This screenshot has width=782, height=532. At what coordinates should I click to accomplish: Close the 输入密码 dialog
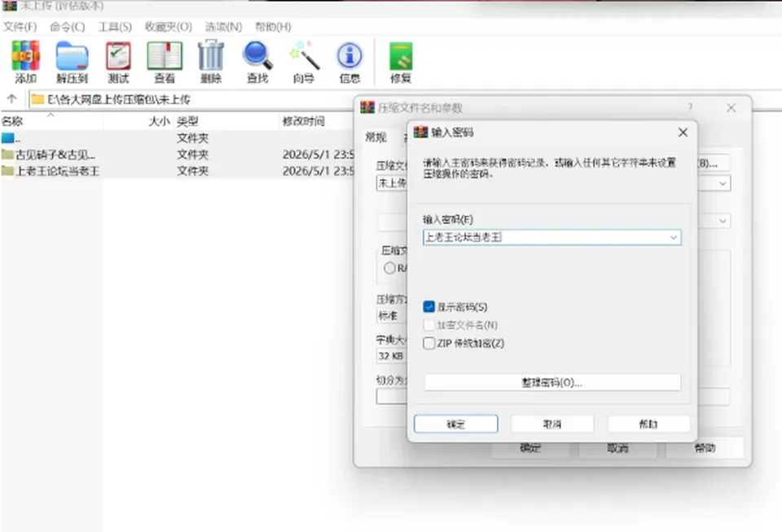pyautogui.click(x=683, y=132)
